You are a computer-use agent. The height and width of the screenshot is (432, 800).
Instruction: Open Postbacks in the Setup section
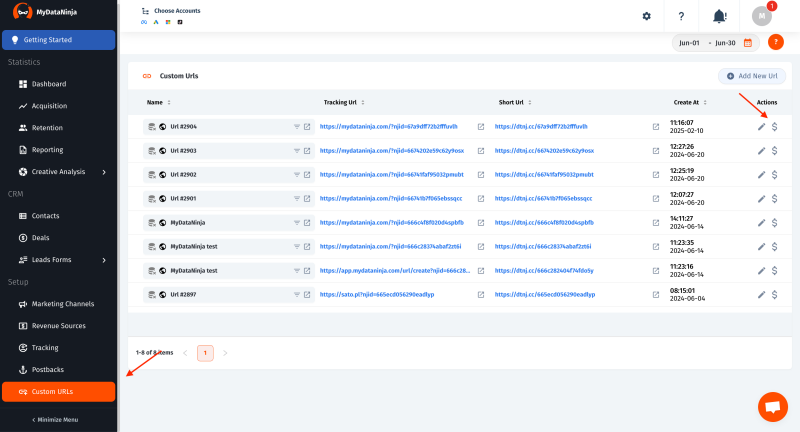click(49, 369)
